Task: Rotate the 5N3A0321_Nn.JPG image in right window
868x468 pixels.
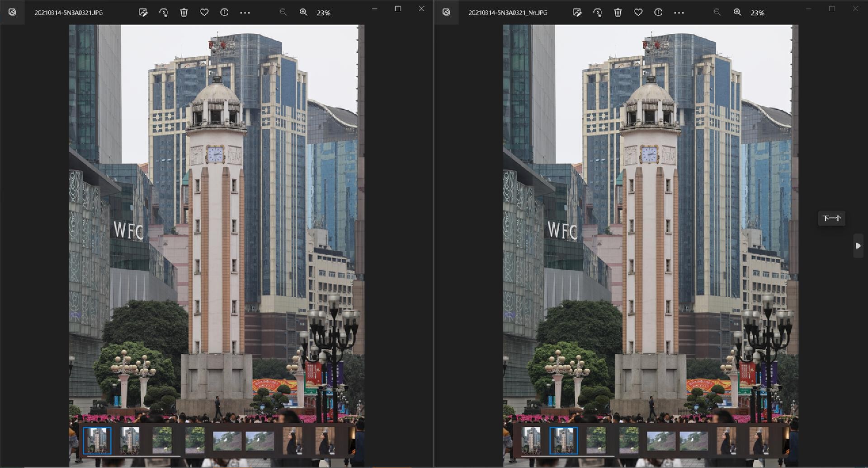Action: 598,13
